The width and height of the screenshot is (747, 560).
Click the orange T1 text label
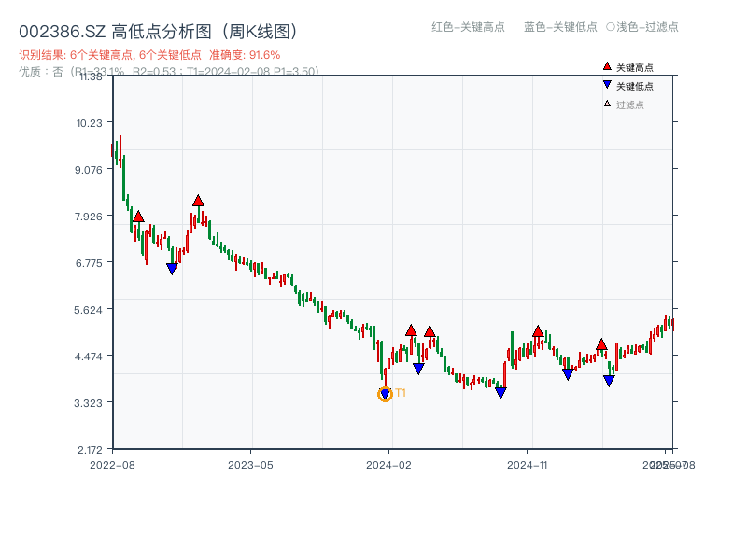[x=401, y=393]
